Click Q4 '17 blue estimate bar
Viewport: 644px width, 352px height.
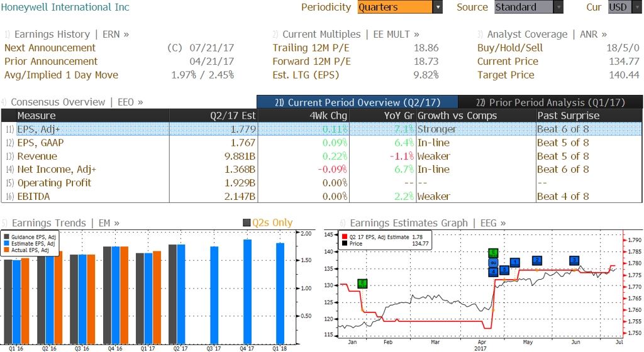pos(247,292)
